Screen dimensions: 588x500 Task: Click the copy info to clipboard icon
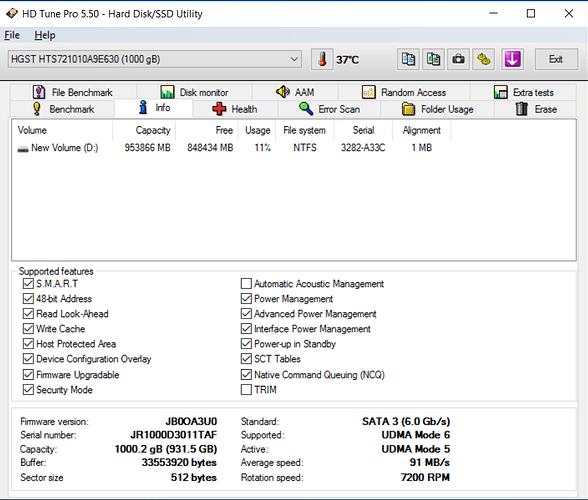(408, 59)
